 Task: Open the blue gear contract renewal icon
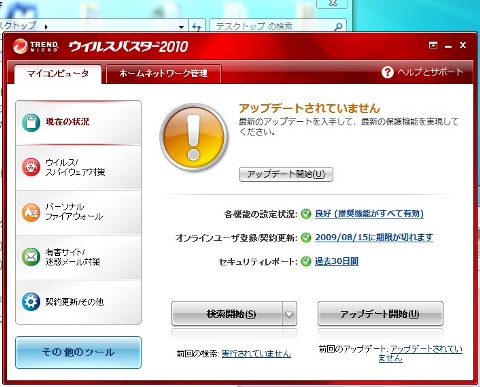(31, 302)
